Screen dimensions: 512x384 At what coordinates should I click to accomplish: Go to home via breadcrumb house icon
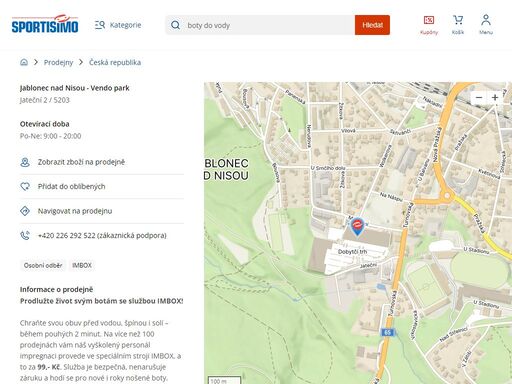(24, 62)
